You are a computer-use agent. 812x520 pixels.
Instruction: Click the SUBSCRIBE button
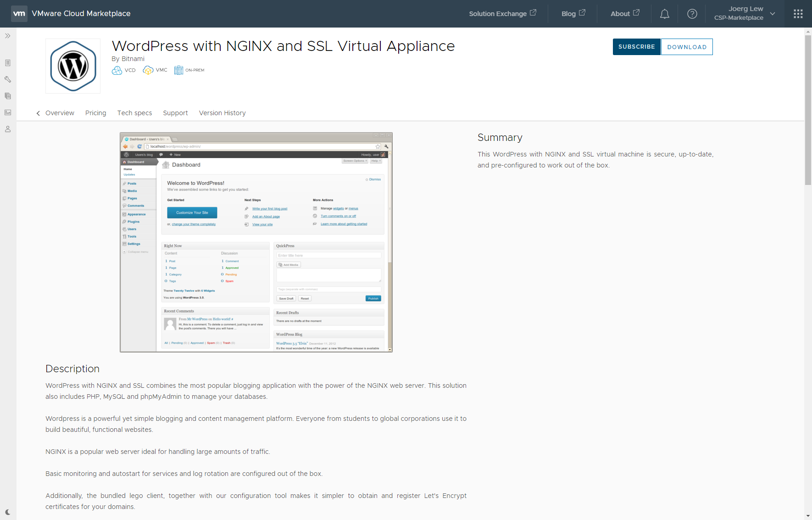637,47
